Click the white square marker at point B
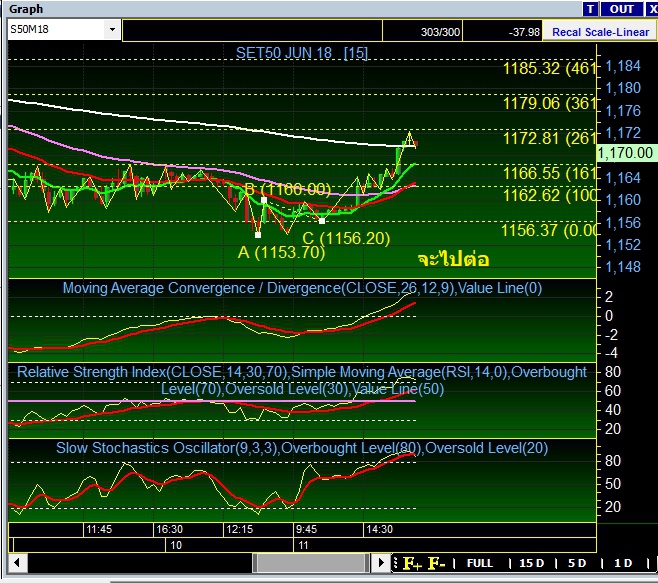 (264, 200)
